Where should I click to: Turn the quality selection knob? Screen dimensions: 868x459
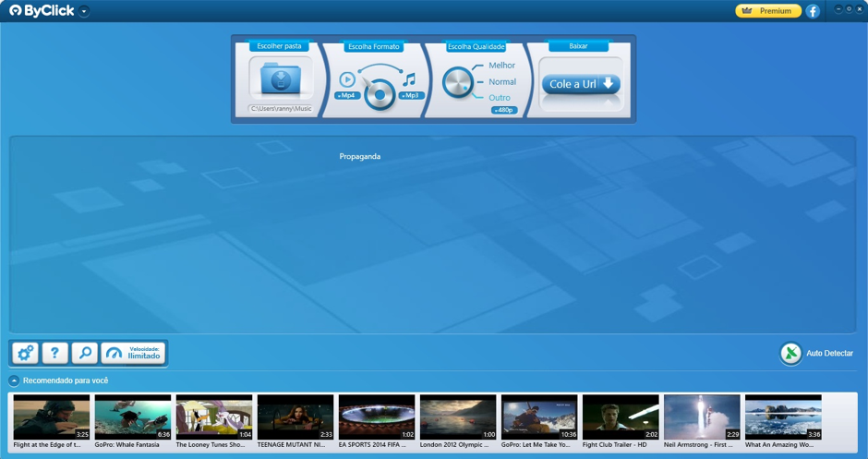pos(457,82)
